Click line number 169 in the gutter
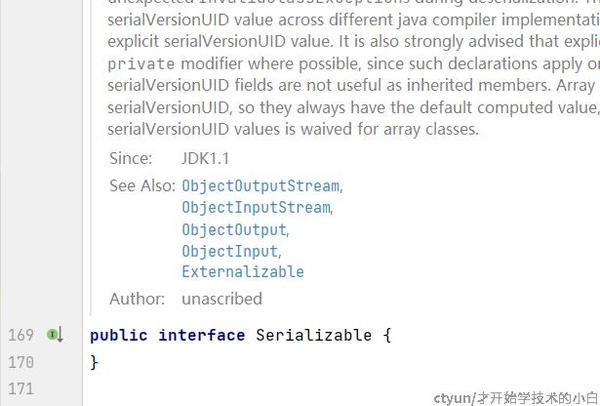This screenshot has height=406, width=600. pyautogui.click(x=21, y=335)
